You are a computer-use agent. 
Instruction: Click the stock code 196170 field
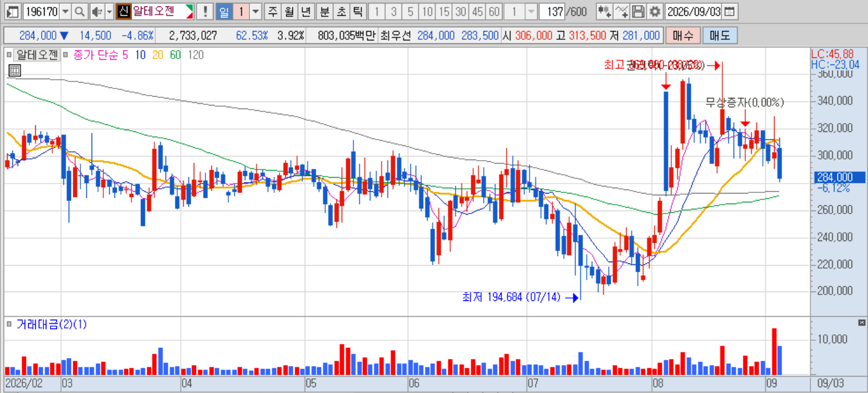pos(42,11)
